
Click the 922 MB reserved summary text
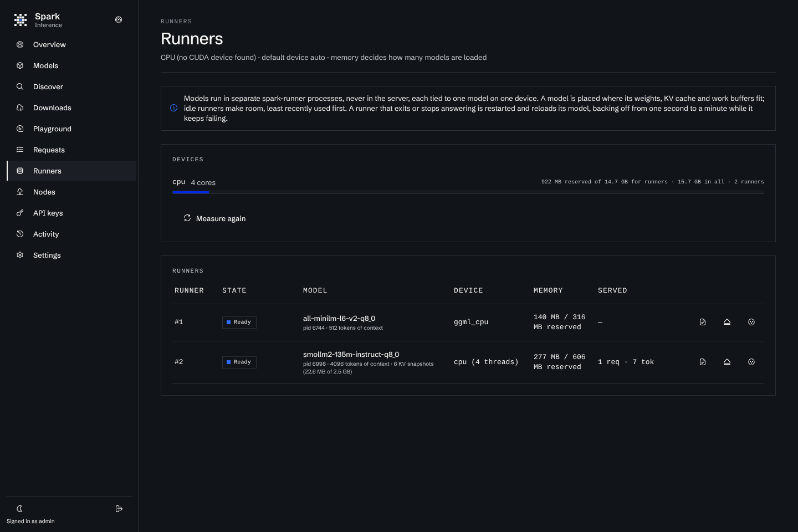pyautogui.click(x=653, y=182)
